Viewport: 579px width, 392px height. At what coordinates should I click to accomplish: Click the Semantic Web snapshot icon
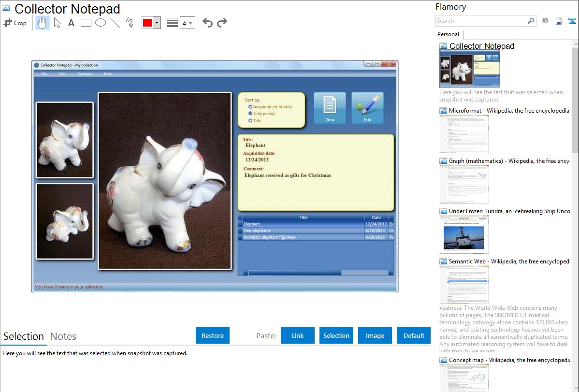tap(443, 261)
